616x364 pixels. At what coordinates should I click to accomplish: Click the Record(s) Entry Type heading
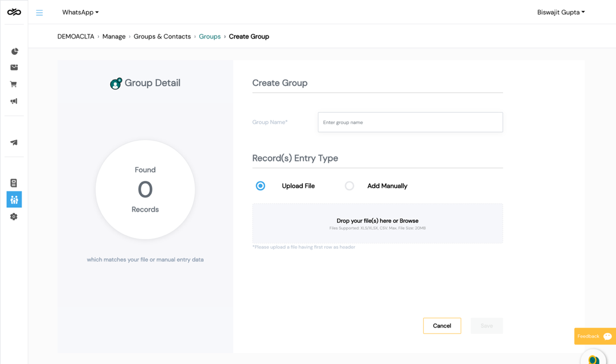tap(295, 158)
